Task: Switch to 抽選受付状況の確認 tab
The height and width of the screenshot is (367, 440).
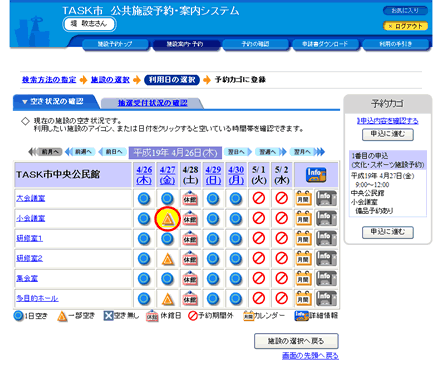Action: click(x=153, y=103)
